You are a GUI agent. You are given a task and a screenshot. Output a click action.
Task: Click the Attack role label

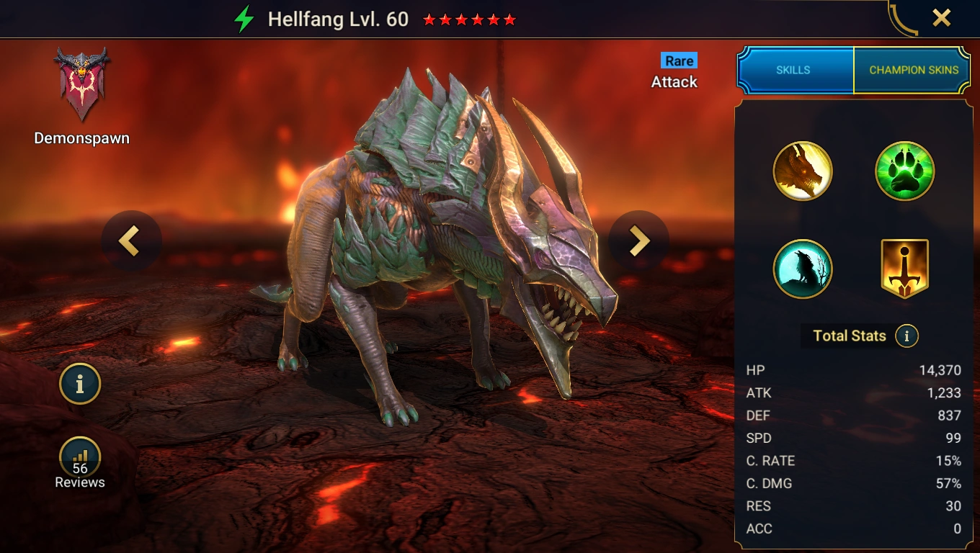click(674, 82)
